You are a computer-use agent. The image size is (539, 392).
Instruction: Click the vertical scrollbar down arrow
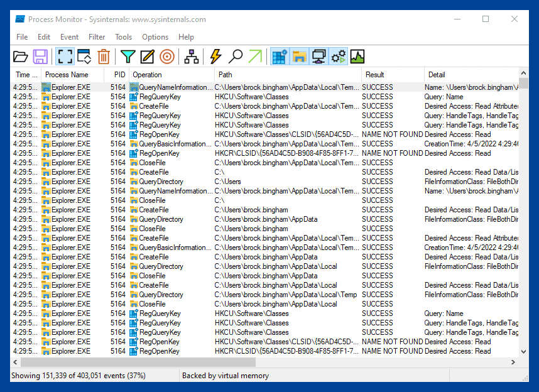pos(523,351)
